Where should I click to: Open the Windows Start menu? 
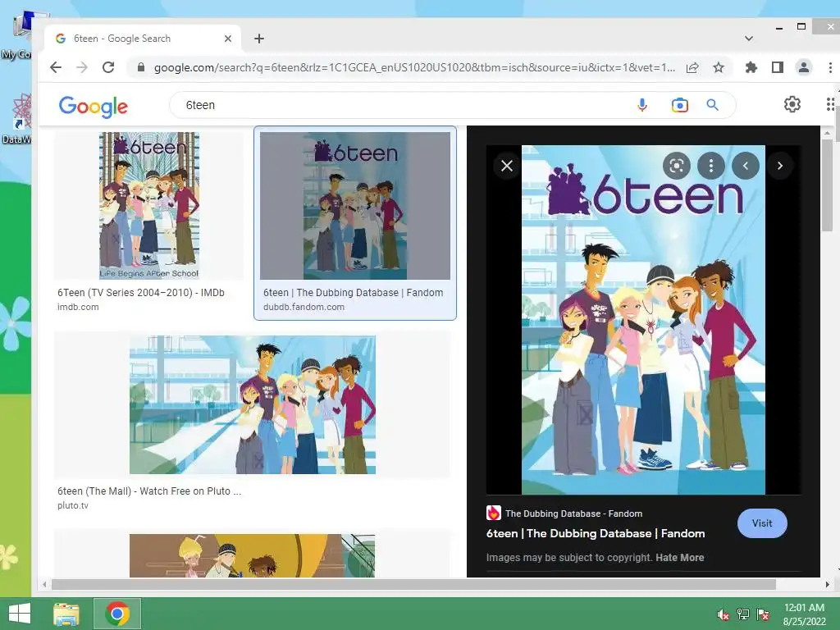20,614
